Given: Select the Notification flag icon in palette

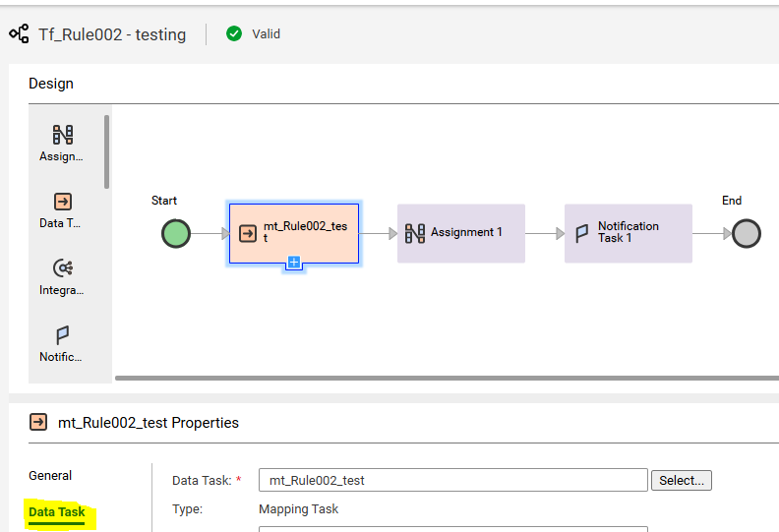Looking at the screenshot, I should 63,334.
